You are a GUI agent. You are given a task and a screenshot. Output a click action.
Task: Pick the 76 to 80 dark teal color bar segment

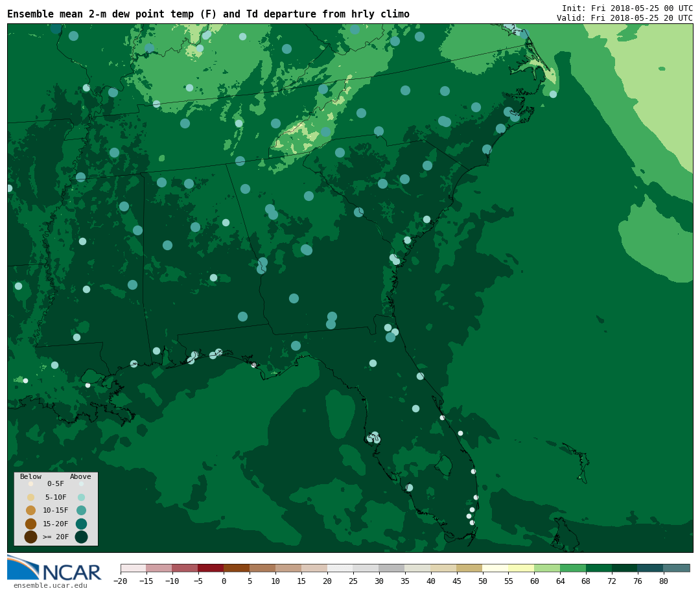tap(651, 568)
